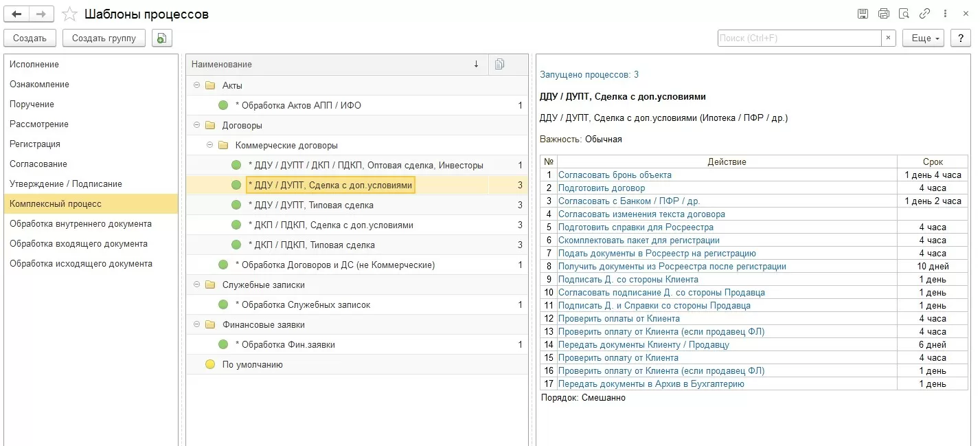Collapse the Договоры folder group
This screenshot has height=446, width=980.
(196, 126)
